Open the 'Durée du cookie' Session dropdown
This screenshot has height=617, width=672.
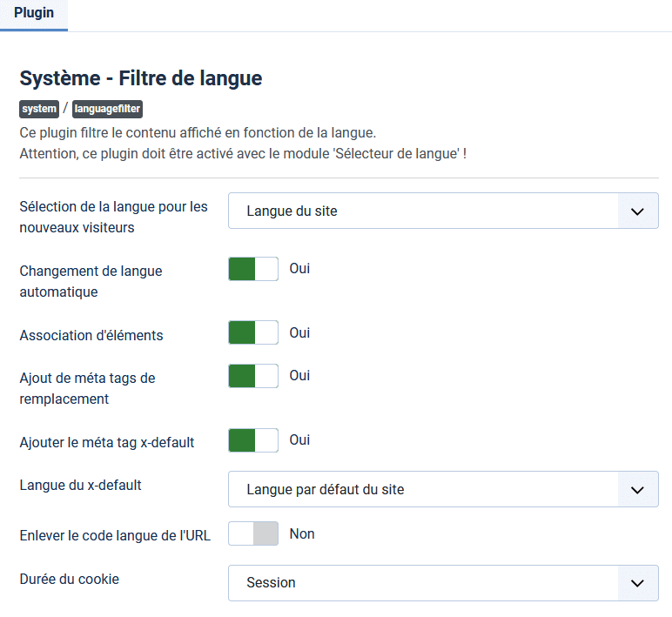[443, 583]
